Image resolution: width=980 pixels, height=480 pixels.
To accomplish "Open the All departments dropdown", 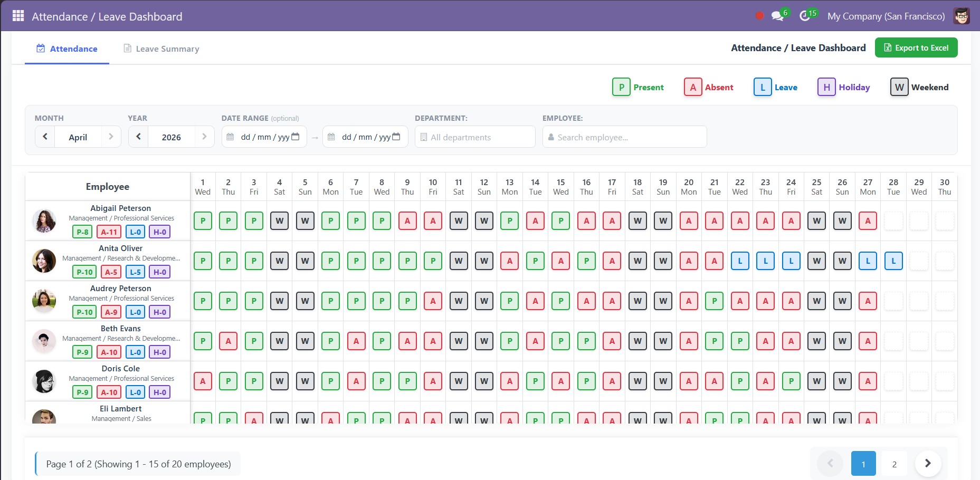I will (475, 137).
